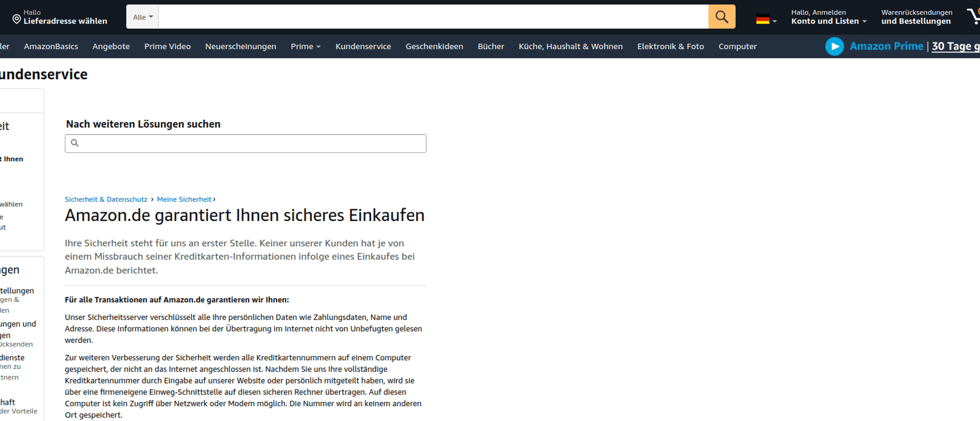Click the Sicherheit & Datenschutz breadcrumb
Image resolution: width=980 pixels, height=421 pixels.
[106, 200]
